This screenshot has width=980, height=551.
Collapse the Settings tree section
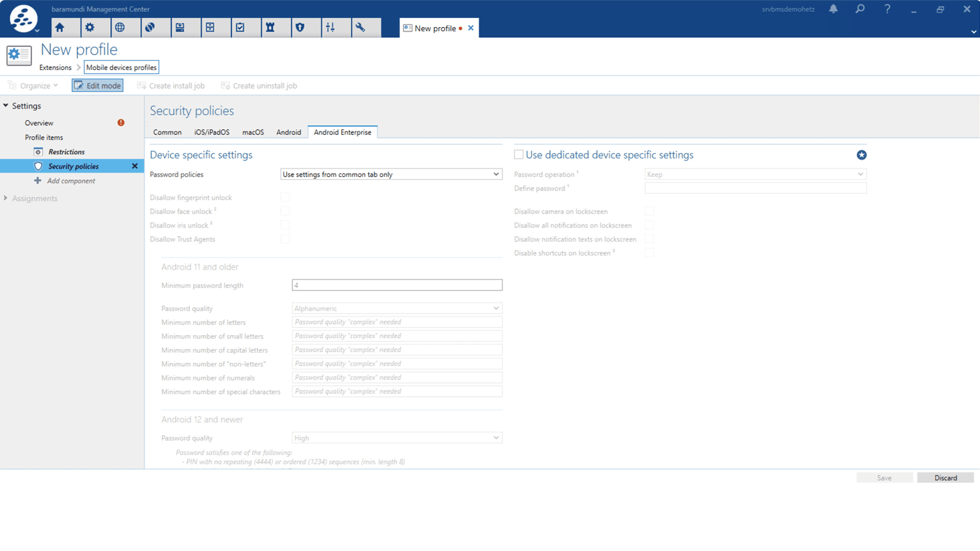6,106
